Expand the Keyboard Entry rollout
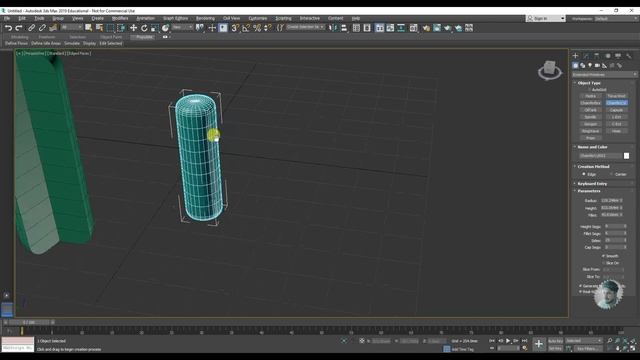This screenshot has width=640, height=360. (x=592, y=184)
